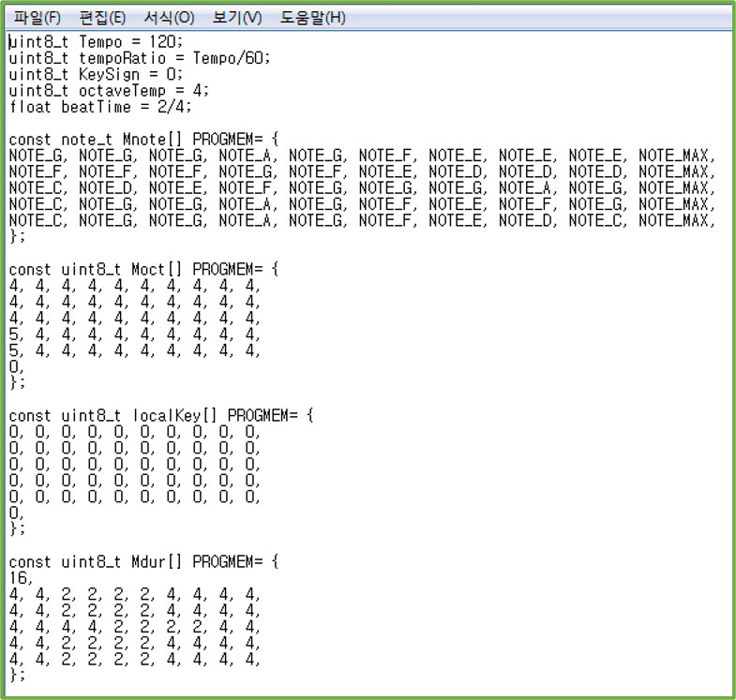Open the 서식(O) menu
The height and width of the screenshot is (700, 736).
169,18
